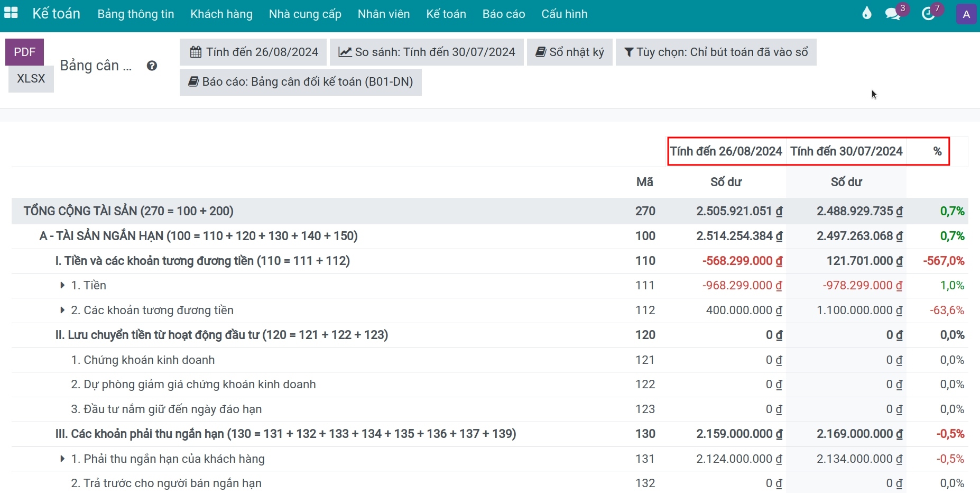This screenshot has width=980, height=493.
Task: Open the activities clock icon
Action: pos(928,14)
